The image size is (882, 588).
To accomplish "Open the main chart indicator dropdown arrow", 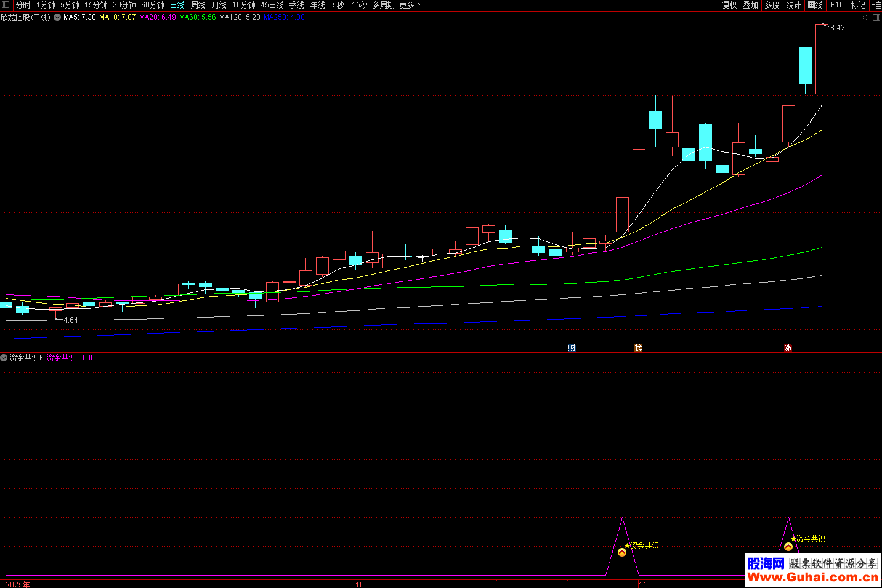I will click(57, 17).
